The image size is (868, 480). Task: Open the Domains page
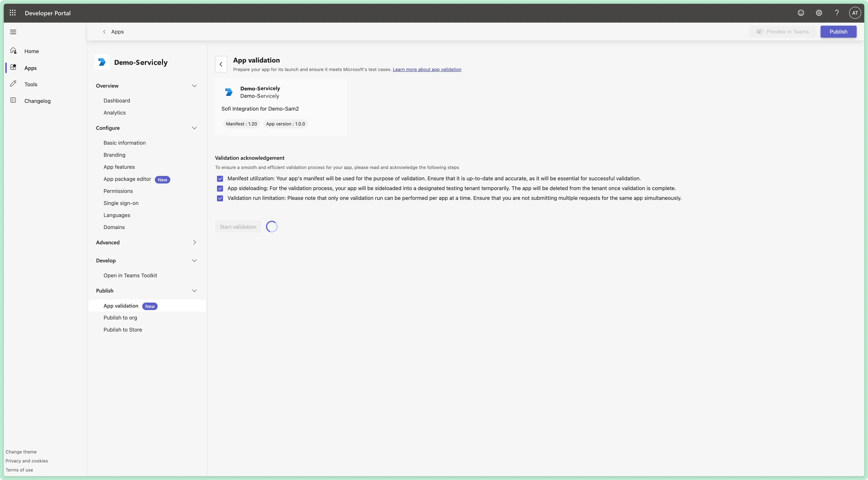click(x=114, y=227)
